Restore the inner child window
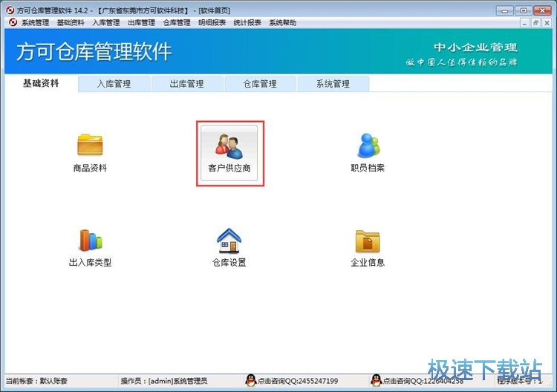Viewport: 557px width, 392px height. 535,23
